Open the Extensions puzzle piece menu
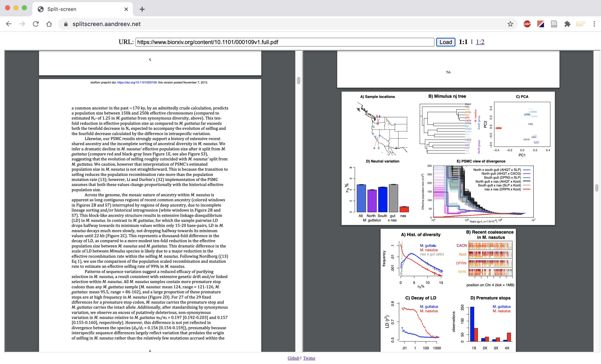The height and width of the screenshot is (364, 601). click(567, 24)
